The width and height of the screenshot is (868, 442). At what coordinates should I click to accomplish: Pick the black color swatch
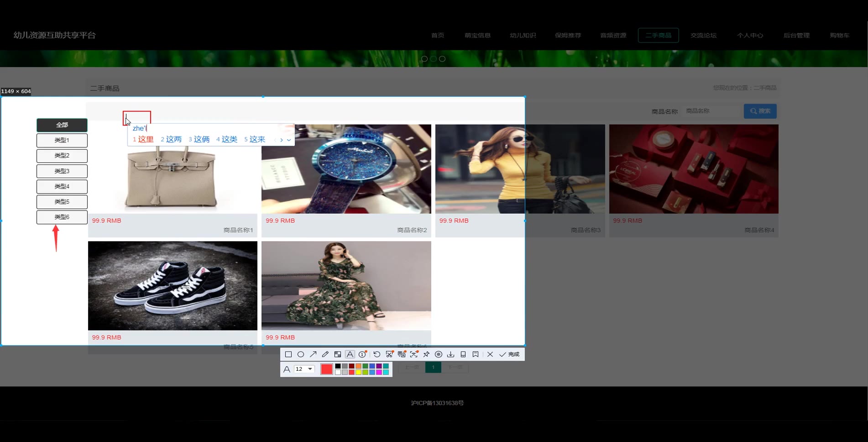338,366
